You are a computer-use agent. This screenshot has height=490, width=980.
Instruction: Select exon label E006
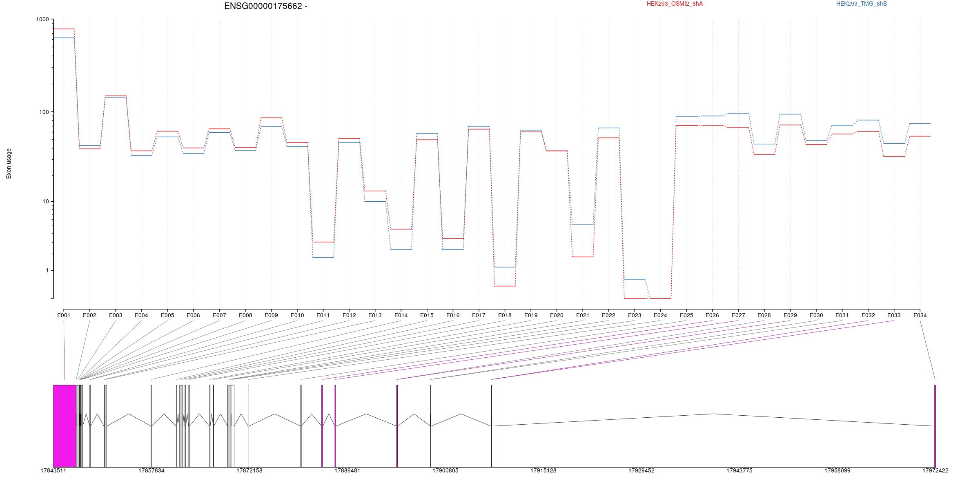click(193, 315)
